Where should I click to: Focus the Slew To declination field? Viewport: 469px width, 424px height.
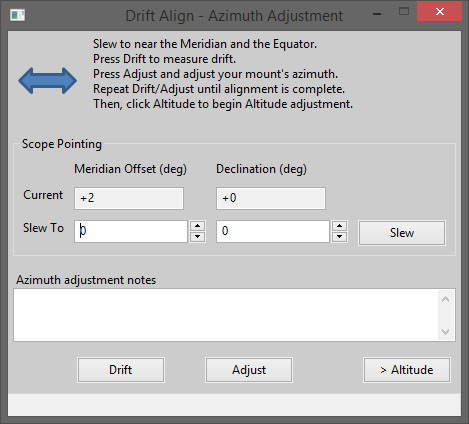pyautogui.click(x=273, y=231)
